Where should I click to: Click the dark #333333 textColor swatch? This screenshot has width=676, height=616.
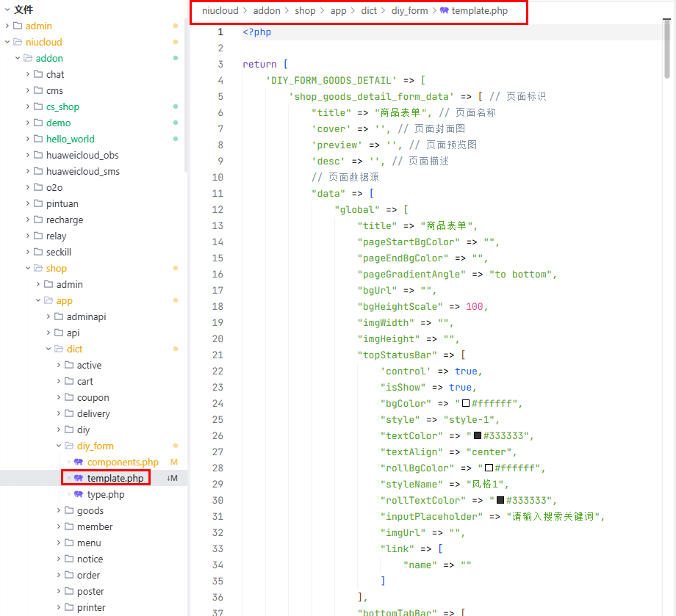click(x=477, y=435)
